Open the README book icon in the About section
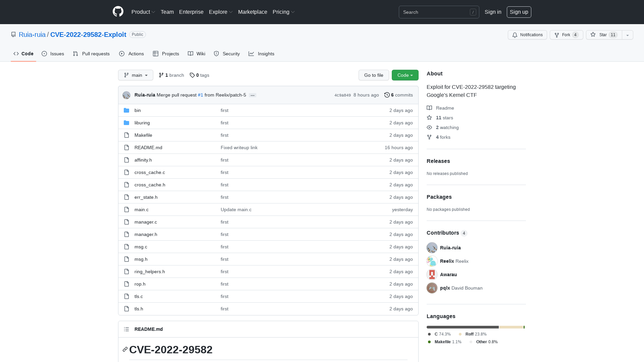644x362 pixels. point(430,108)
